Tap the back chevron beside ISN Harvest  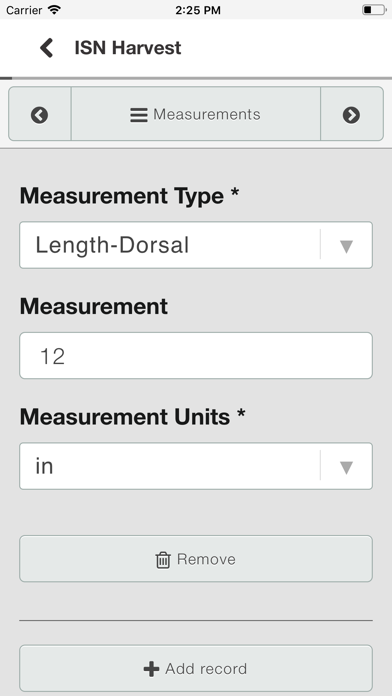pos(47,48)
